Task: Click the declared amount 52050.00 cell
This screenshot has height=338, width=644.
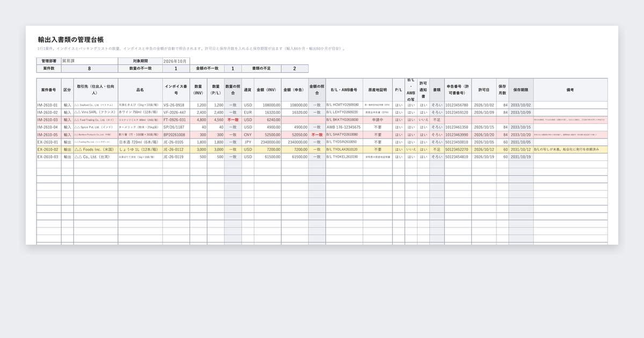Action: tap(295, 135)
